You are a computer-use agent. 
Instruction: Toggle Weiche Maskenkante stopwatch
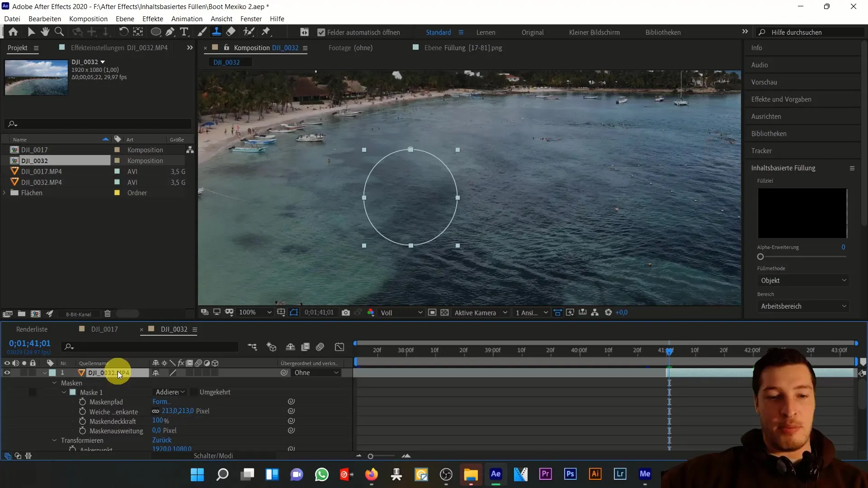[x=82, y=412]
